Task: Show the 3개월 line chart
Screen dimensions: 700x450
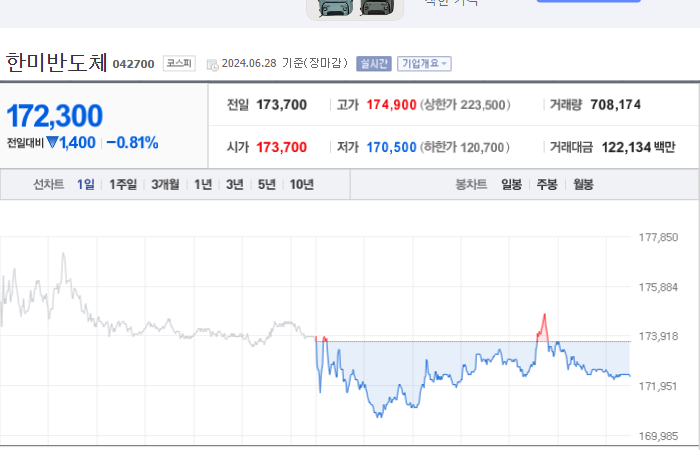Action: click(x=165, y=184)
